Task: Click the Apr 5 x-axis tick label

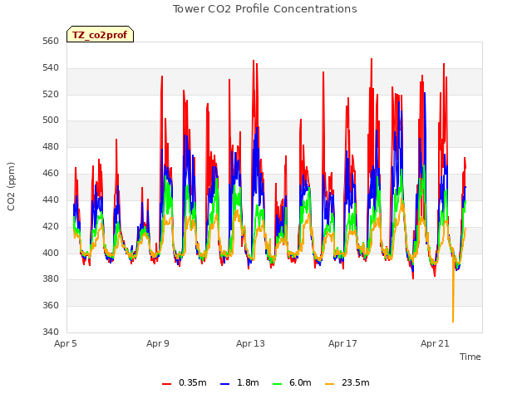Action: [66, 343]
